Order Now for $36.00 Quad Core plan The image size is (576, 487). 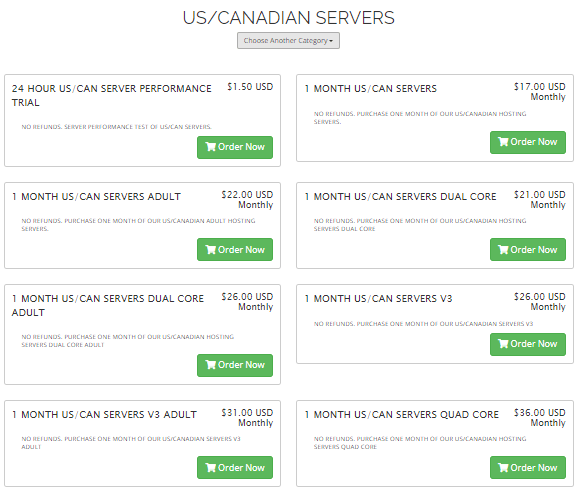(528, 468)
